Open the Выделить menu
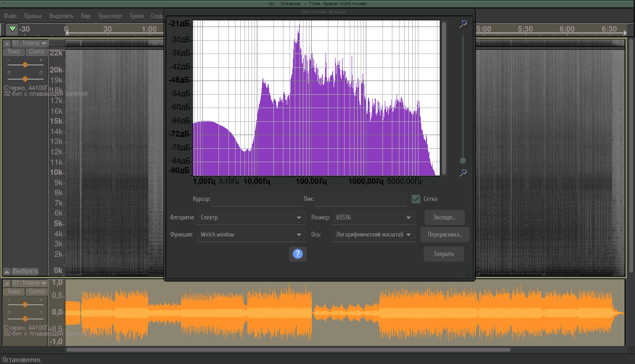 (x=61, y=16)
